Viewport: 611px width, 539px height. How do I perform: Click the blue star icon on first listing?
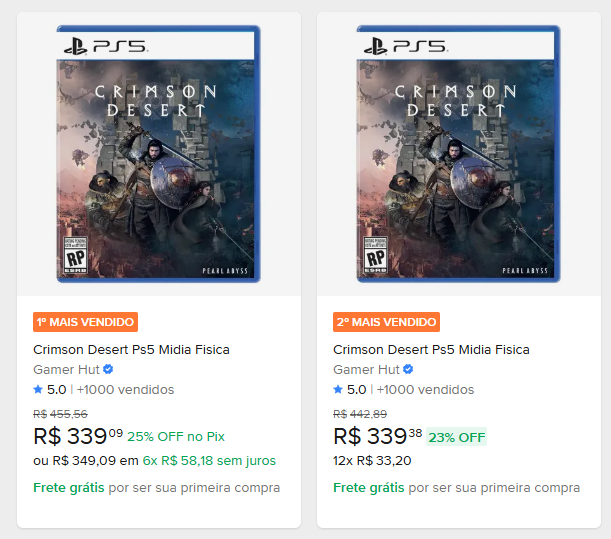(x=38, y=389)
